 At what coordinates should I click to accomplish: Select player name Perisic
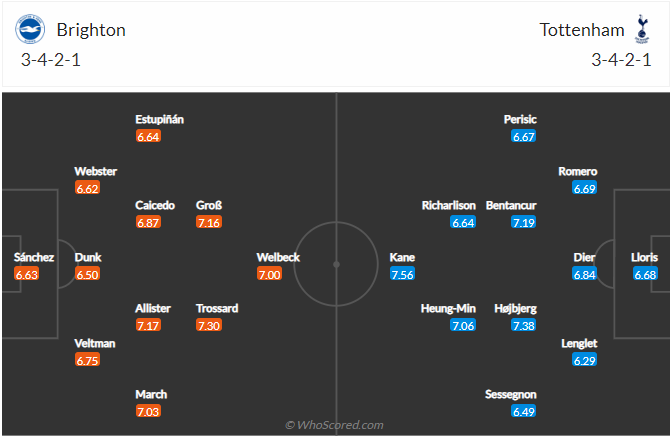(520, 119)
